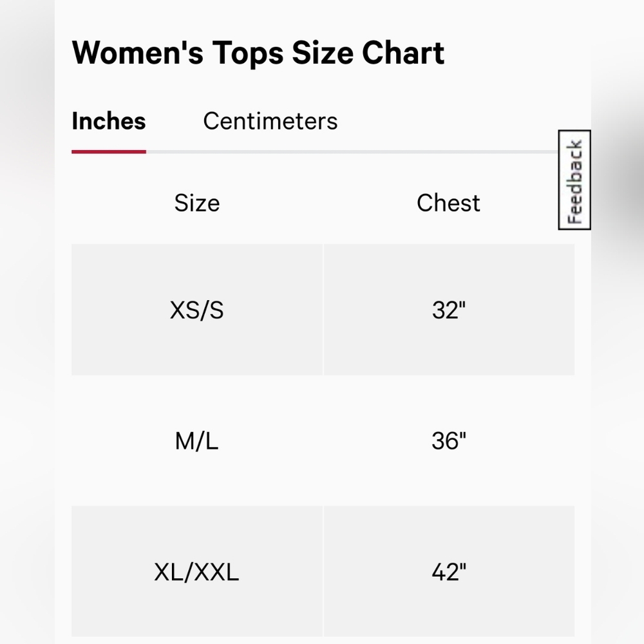The width and height of the screenshot is (644, 644).
Task: Click the blurred background left of chart
Action: [x=27, y=322]
